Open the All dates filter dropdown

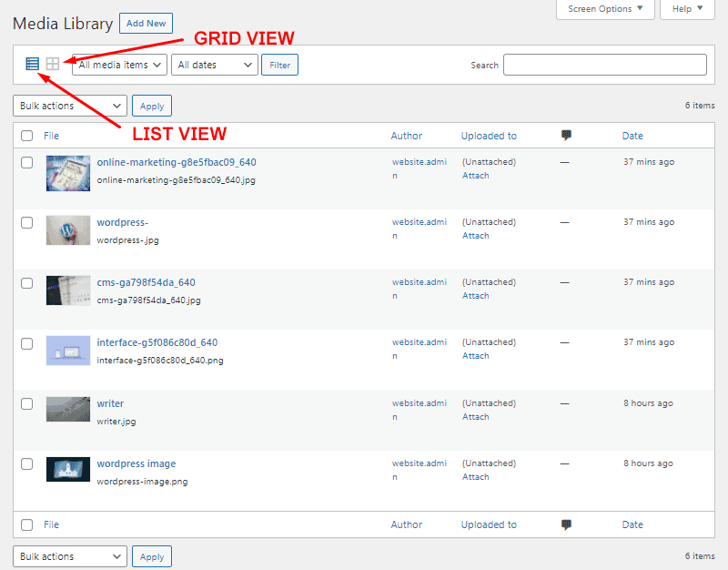[214, 65]
